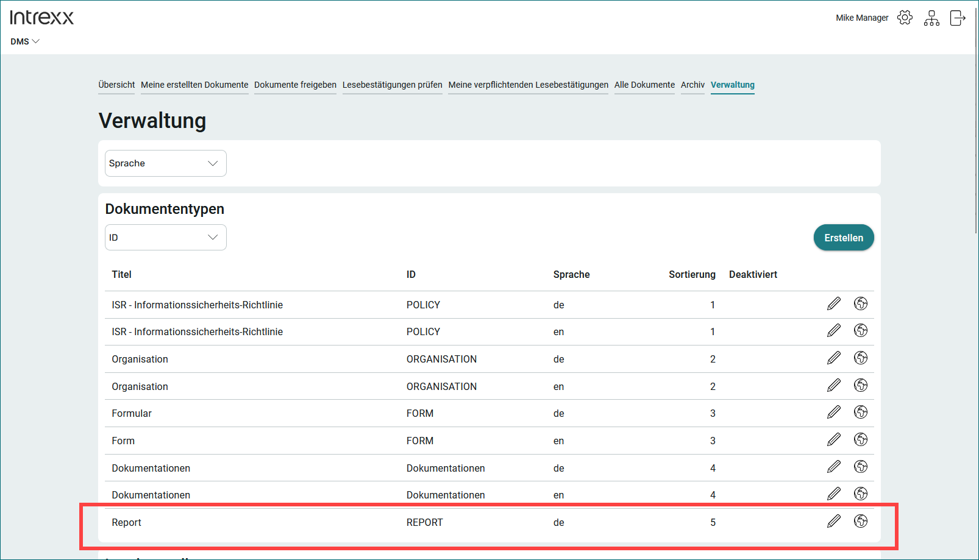The height and width of the screenshot is (560, 979).
Task: Sort by the Sprache column header
Action: tap(571, 274)
